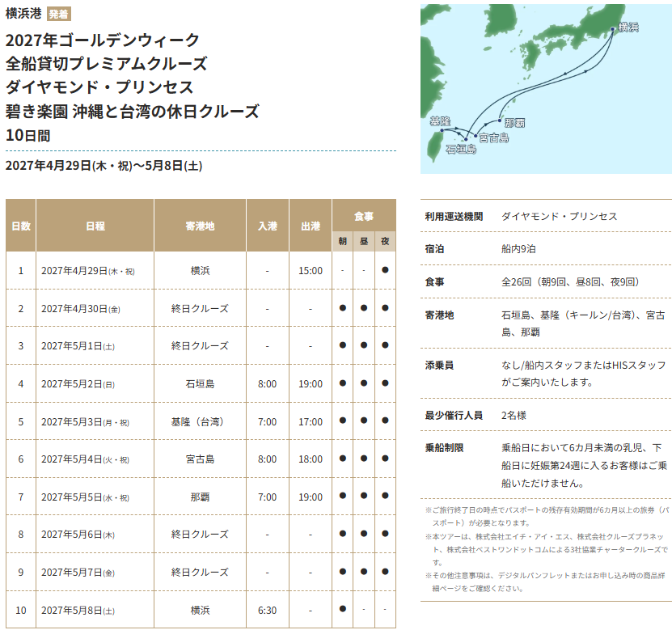
Task: Click the route map thumbnail image
Action: [x=546, y=89]
